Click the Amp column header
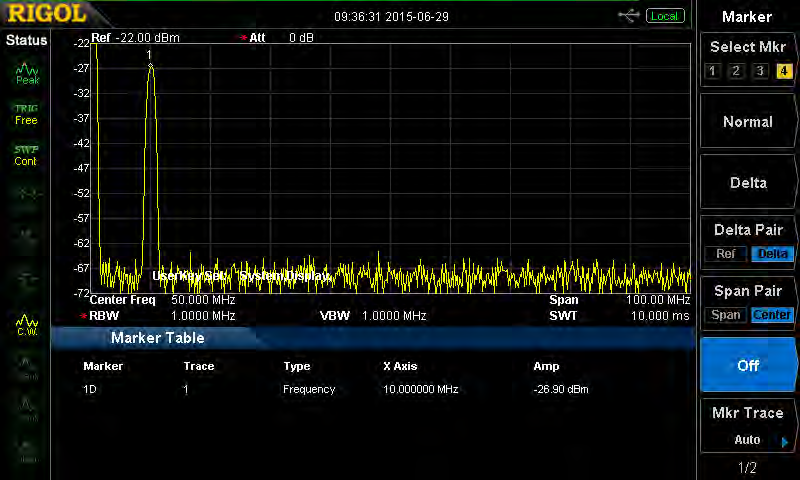This screenshot has height=480, width=800. [546, 366]
